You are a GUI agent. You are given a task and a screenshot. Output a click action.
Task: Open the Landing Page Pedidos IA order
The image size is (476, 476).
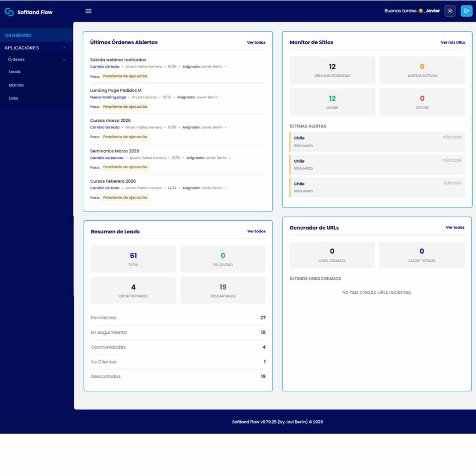(116, 90)
